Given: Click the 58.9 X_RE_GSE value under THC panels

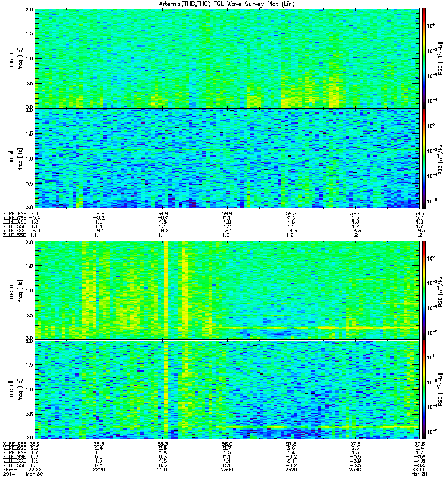Looking at the screenshot, I should [35, 444].
